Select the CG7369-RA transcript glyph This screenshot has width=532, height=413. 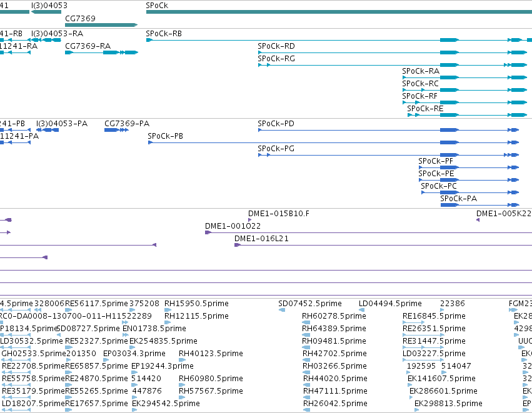101,52
